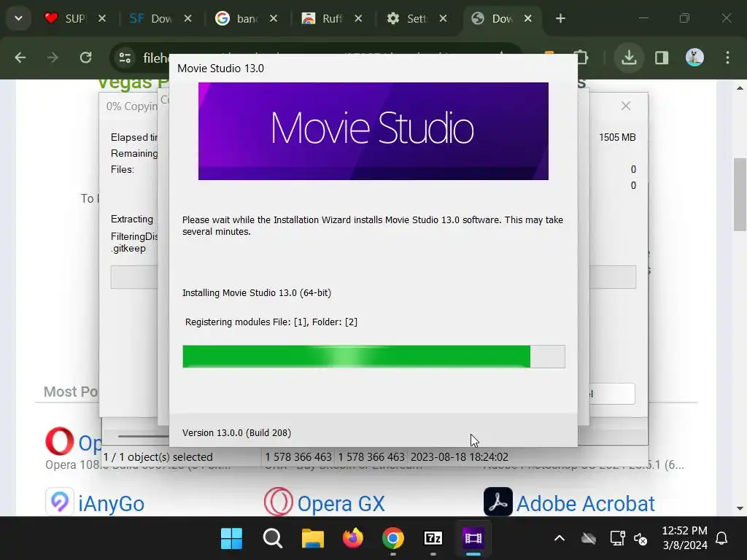747x560 pixels.
Task: Open the tab search dropdown arrow
Action: [x=18, y=18]
